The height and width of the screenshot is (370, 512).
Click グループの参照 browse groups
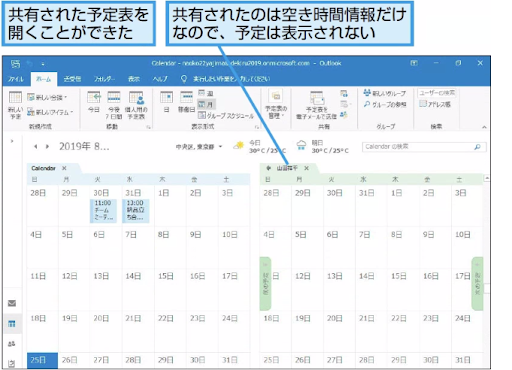[x=385, y=104]
